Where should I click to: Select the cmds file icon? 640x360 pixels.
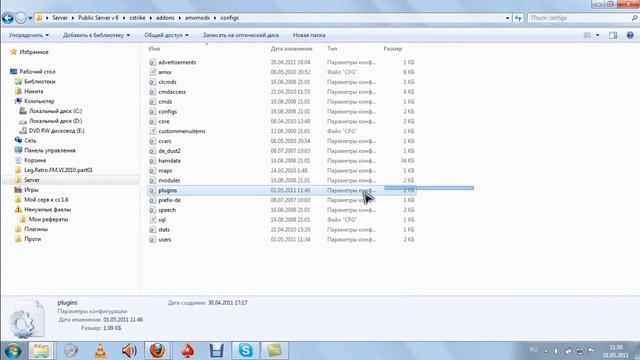(x=152, y=102)
